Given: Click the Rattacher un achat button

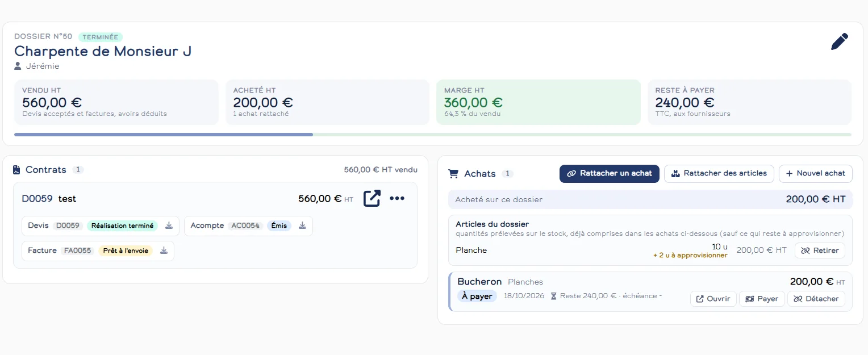Looking at the screenshot, I should [x=610, y=173].
